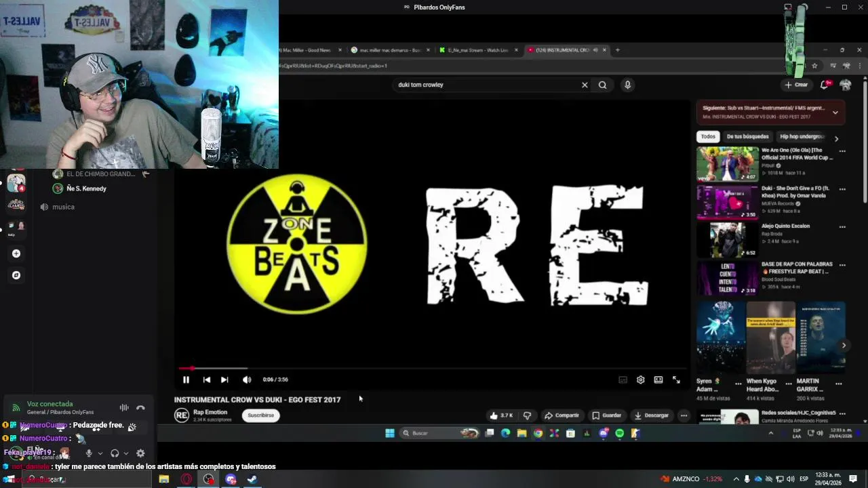Open Opera from the bottom taskbar
868x488 pixels.
point(186,479)
